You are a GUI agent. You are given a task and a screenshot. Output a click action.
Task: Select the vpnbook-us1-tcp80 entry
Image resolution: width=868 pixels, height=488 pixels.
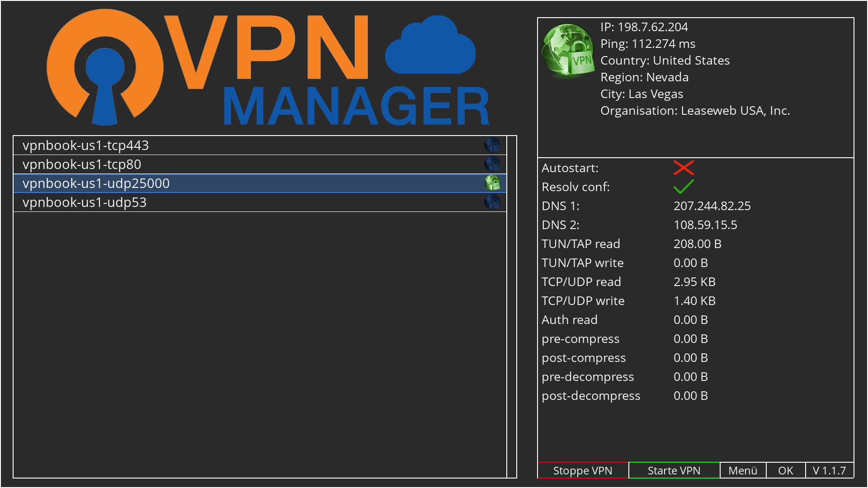click(x=82, y=164)
